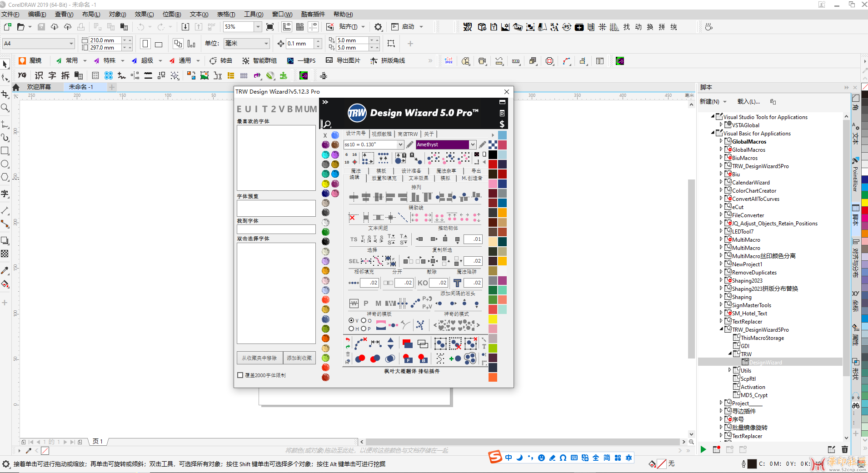Open the options gear icon

click(x=378, y=27)
